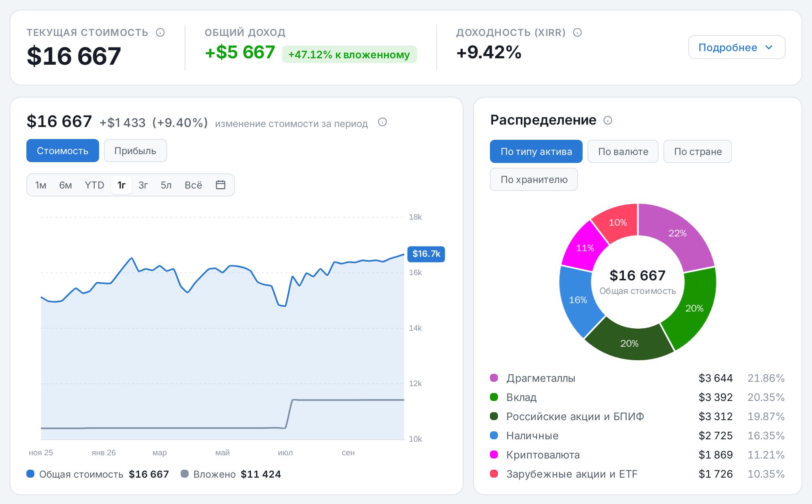This screenshot has height=504, width=812.
Task: Click Зарубежные акции и ETF label
Action: (571, 474)
